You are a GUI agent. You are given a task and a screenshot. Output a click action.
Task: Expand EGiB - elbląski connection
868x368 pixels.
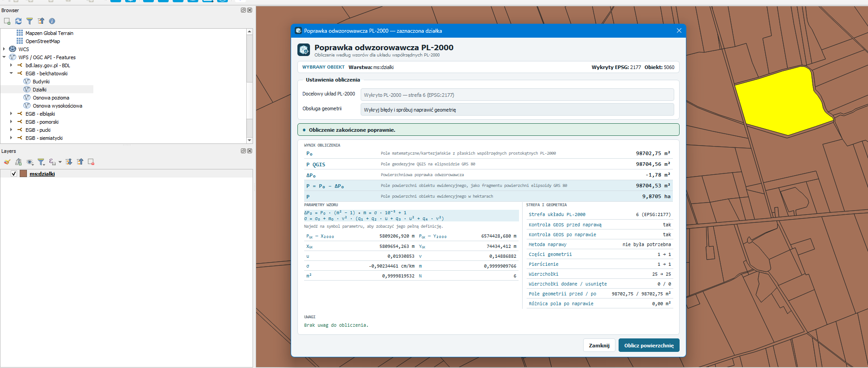pyautogui.click(x=11, y=114)
